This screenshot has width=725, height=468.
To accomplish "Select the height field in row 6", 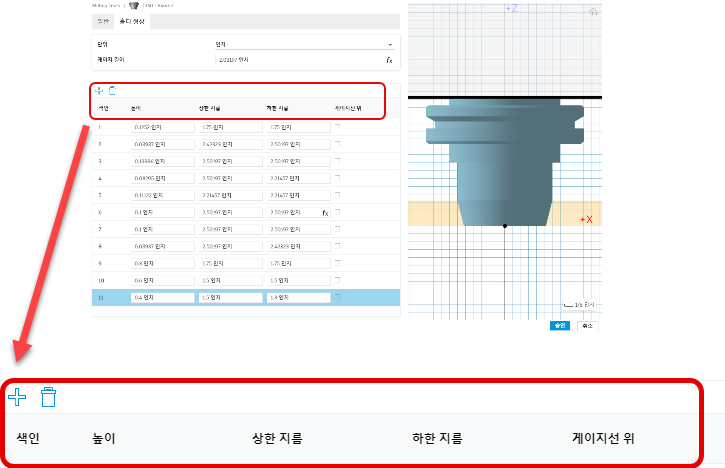I will click(x=163, y=213).
